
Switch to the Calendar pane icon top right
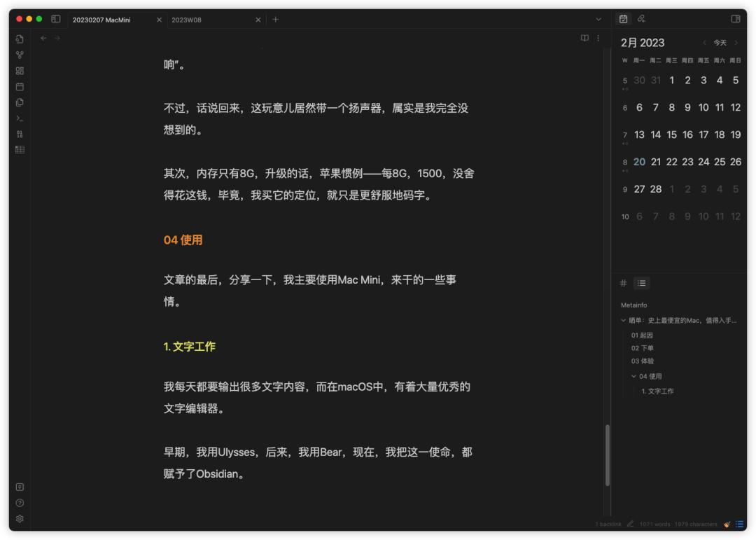(x=623, y=19)
